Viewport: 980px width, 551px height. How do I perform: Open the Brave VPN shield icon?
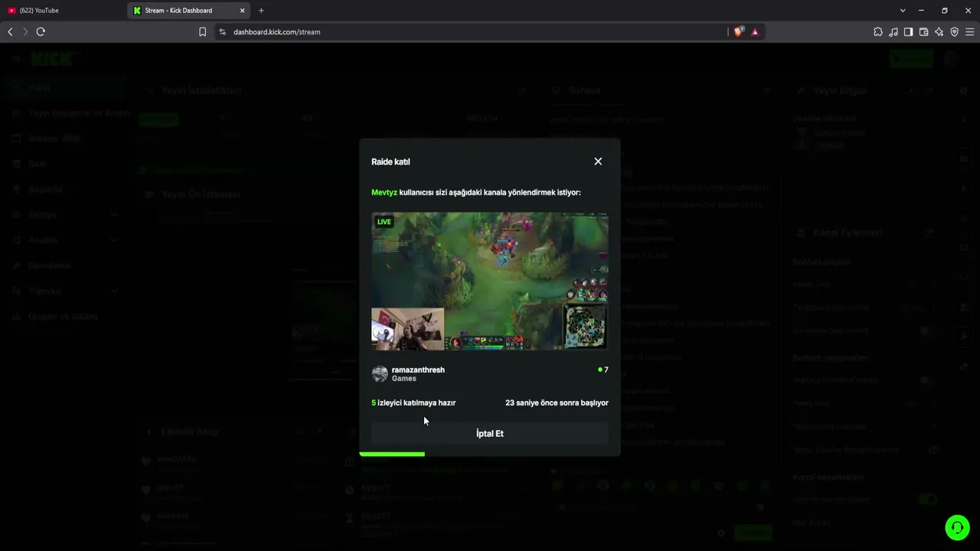click(x=955, y=31)
